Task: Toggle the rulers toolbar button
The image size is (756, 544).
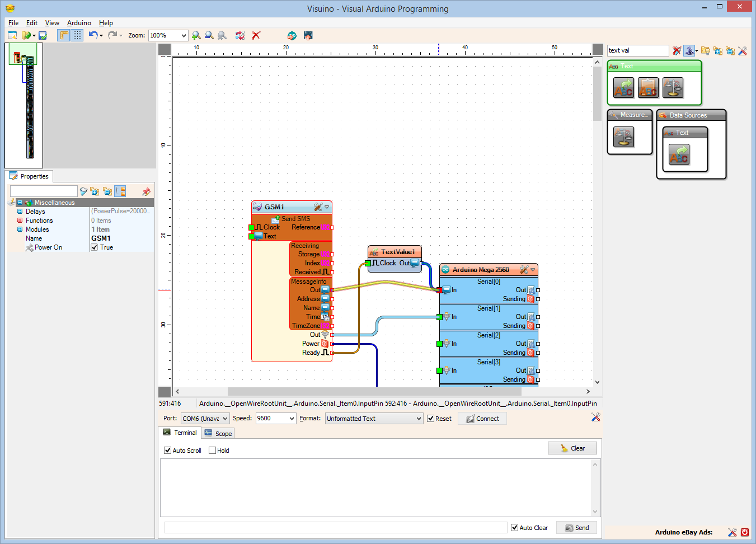Action: point(64,35)
